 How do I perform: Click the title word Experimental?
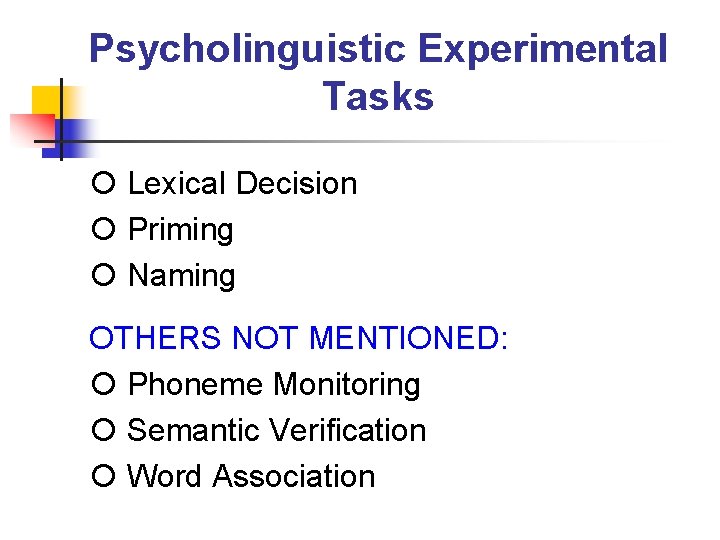pyautogui.click(x=543, y=51)
